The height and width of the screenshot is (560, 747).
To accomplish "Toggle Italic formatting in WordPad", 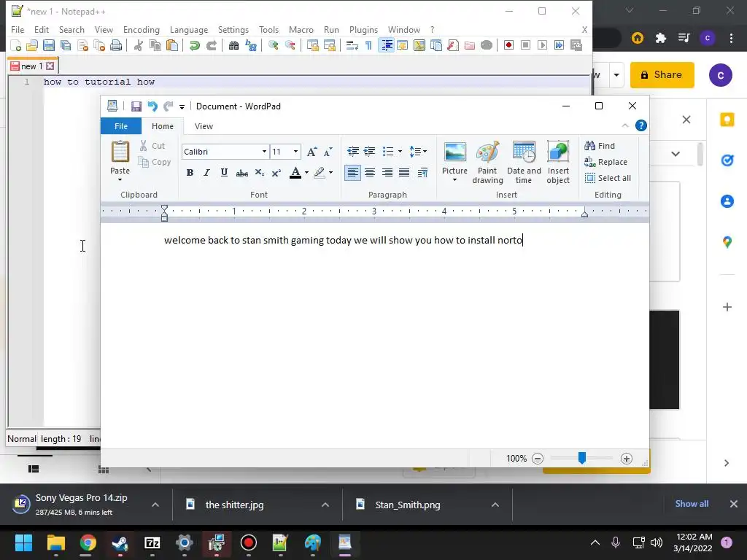I will 206,172.
